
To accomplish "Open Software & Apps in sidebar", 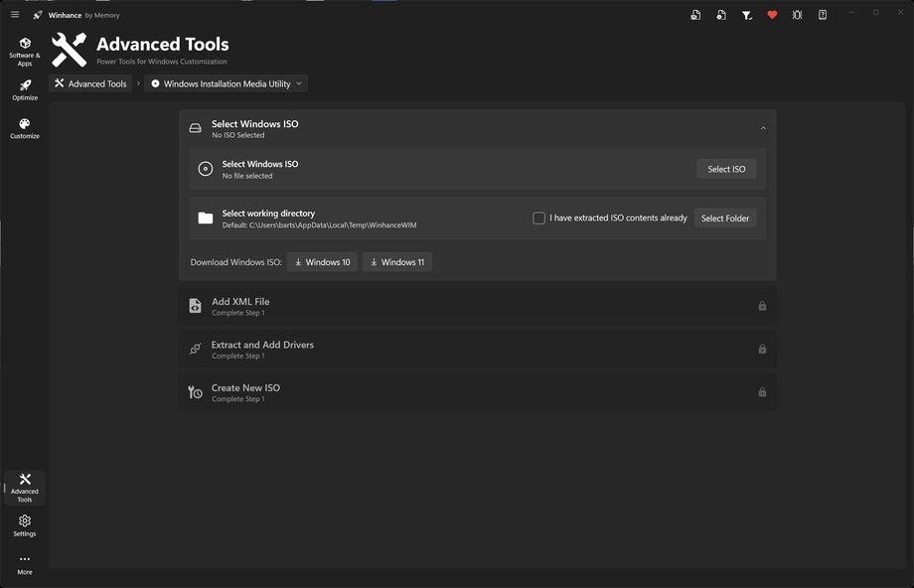I will coord(25,52).
